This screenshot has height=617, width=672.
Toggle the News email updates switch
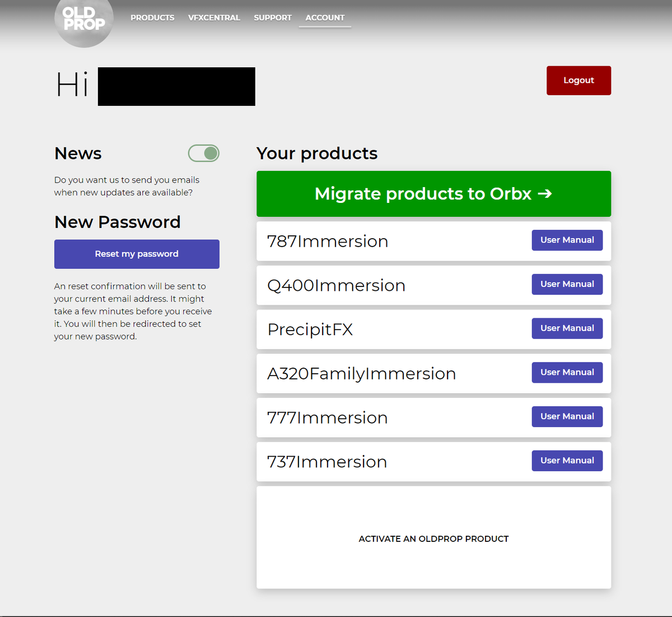203,153
